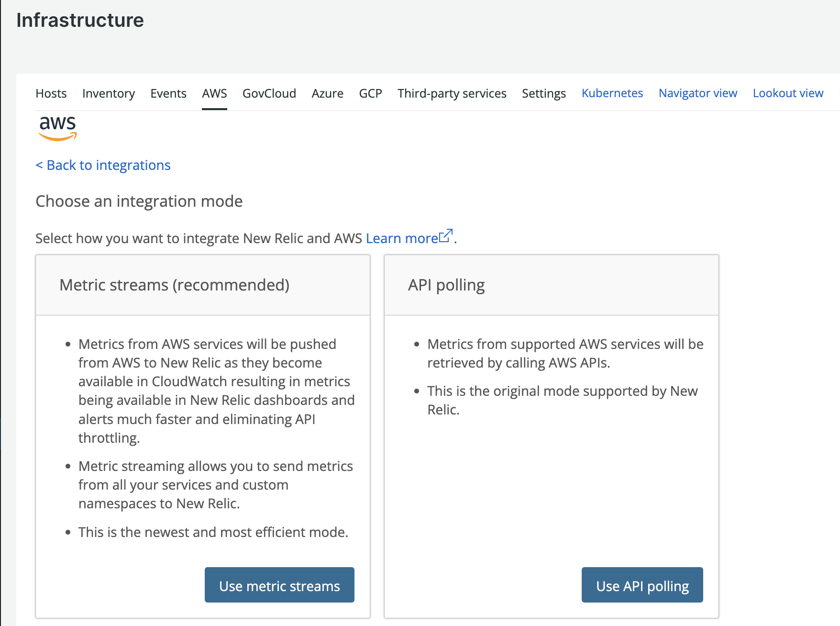
Task: Open the Navigator view
Action: [x=697, y=93]
